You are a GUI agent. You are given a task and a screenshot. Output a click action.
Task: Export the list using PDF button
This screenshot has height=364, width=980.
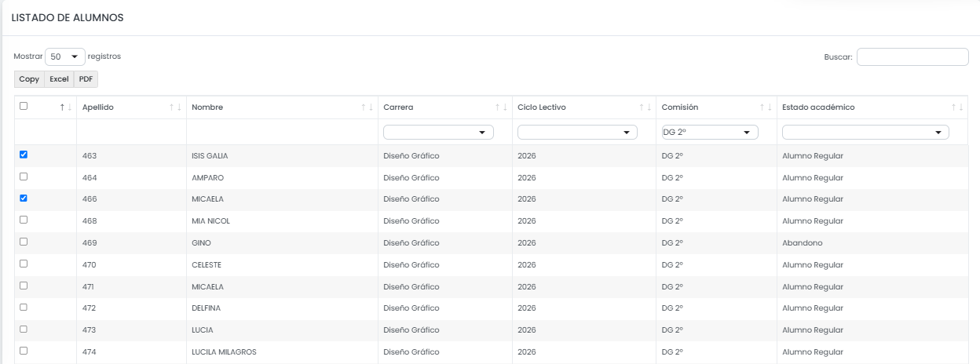pyautogui.click(x=86, y=79)
